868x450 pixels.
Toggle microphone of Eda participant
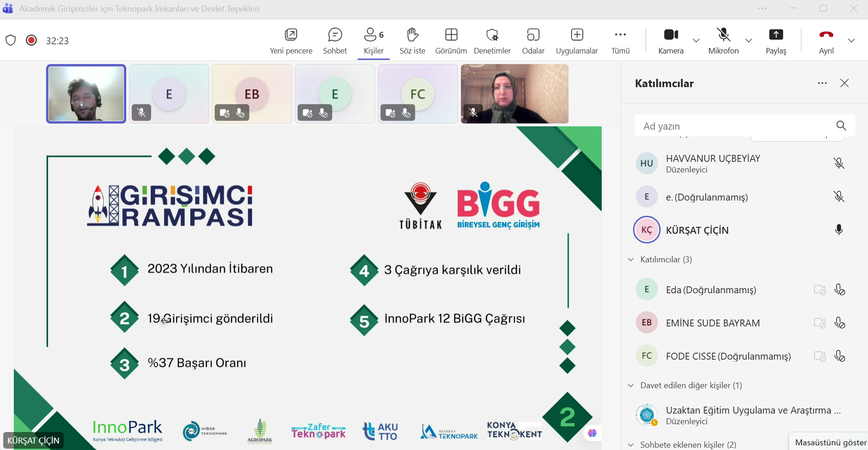point(839,290)
